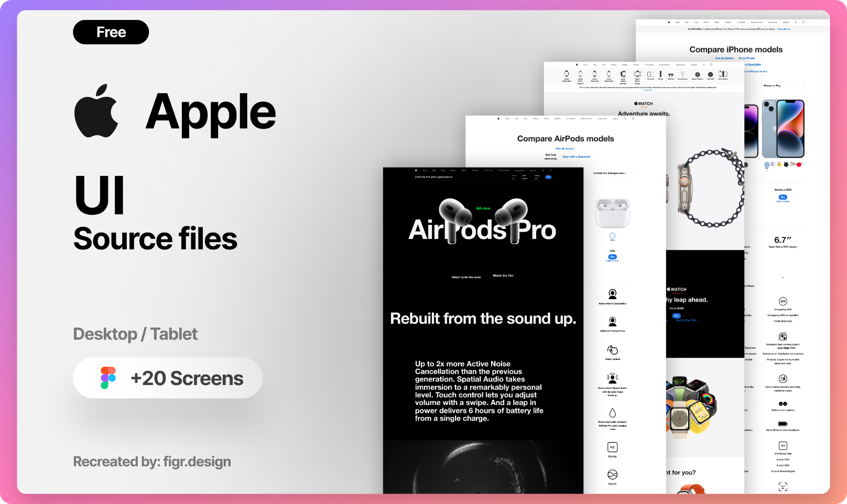Click the Face ID icon

[783, 487]
